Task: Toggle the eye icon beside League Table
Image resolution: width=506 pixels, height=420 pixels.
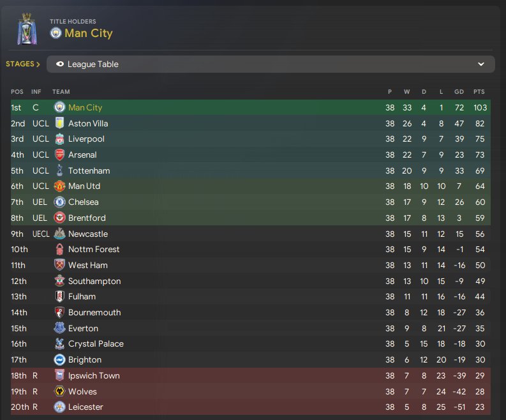Action: point(60,64)
